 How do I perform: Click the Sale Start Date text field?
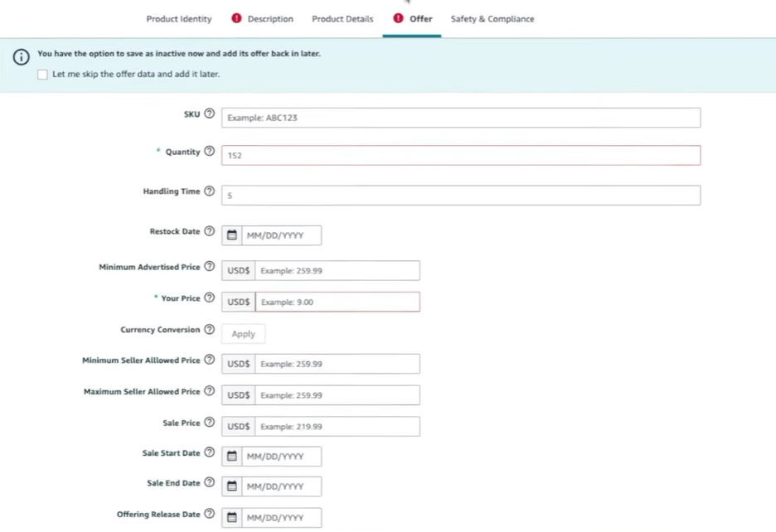(x=282, y=457)
